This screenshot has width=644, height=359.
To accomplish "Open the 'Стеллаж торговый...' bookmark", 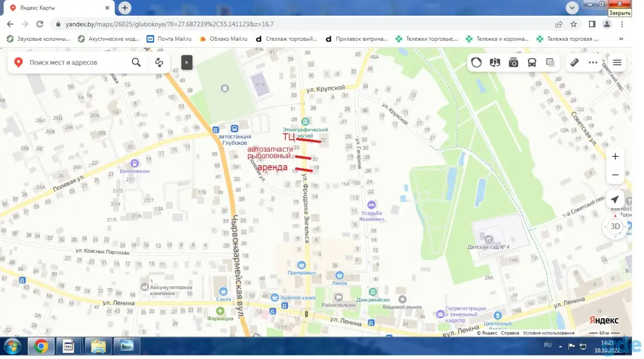I will pyautogui.click(x=286, y=39).
